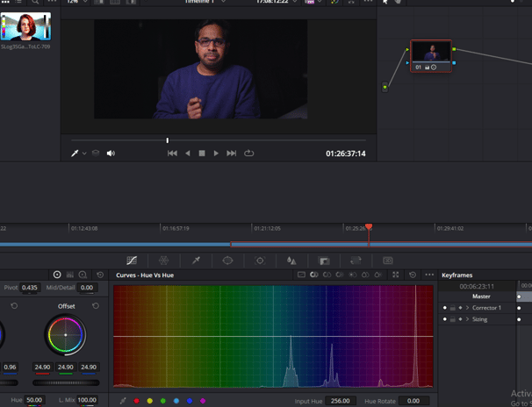Click the red hue preset dot
The width and height of the screenshot is (532, 407).
point(136,401)
